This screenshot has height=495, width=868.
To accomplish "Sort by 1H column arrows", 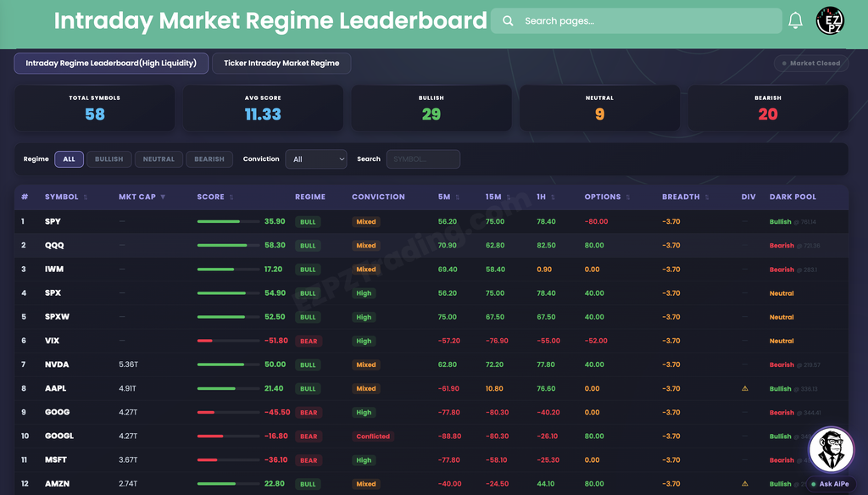I will pos(553,197).
